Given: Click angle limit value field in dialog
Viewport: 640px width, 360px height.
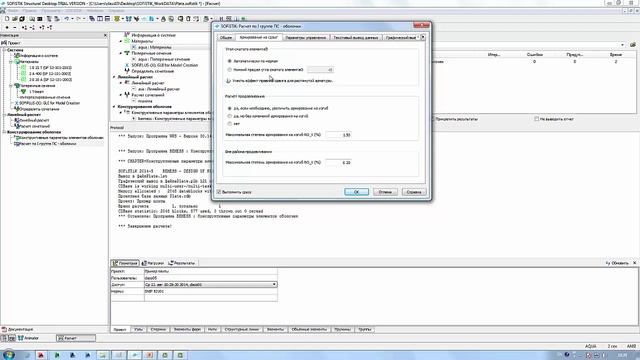Looking at the screenshot, I should [320, 70].
